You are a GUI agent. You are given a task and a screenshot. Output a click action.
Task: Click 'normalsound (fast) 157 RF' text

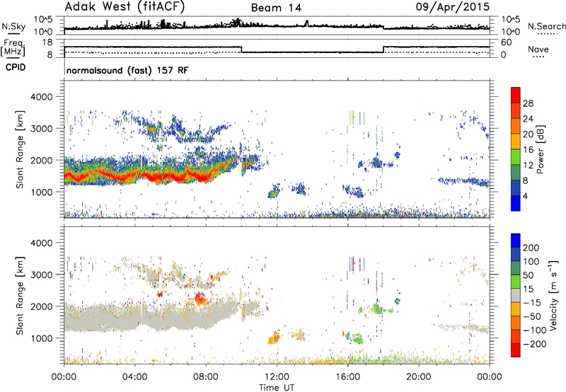[x=127, y=70]
